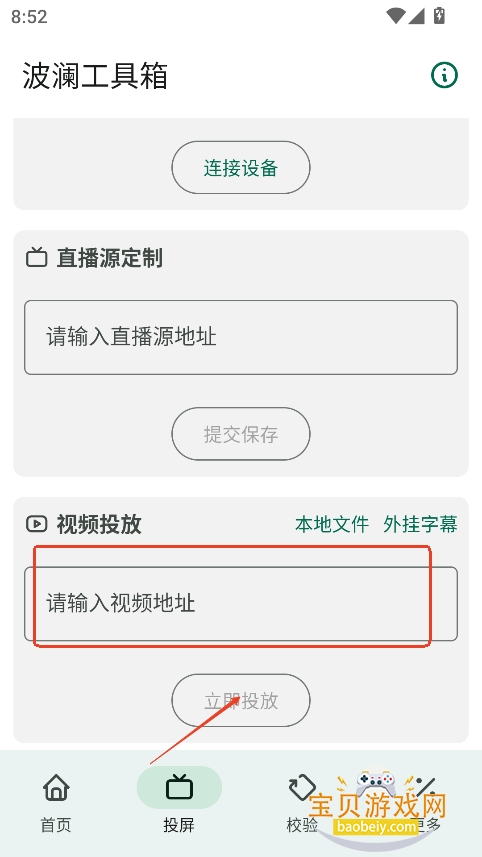482x857 pixels.
Task: Click the TV icon beside 直播源定制
Action: (37, 257)
